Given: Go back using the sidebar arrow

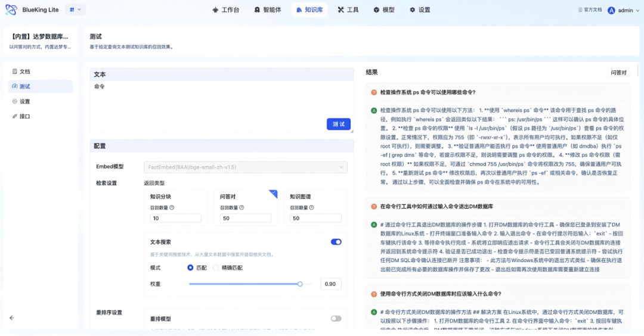Looking at the screenshot, I should [x=12, y=318].
